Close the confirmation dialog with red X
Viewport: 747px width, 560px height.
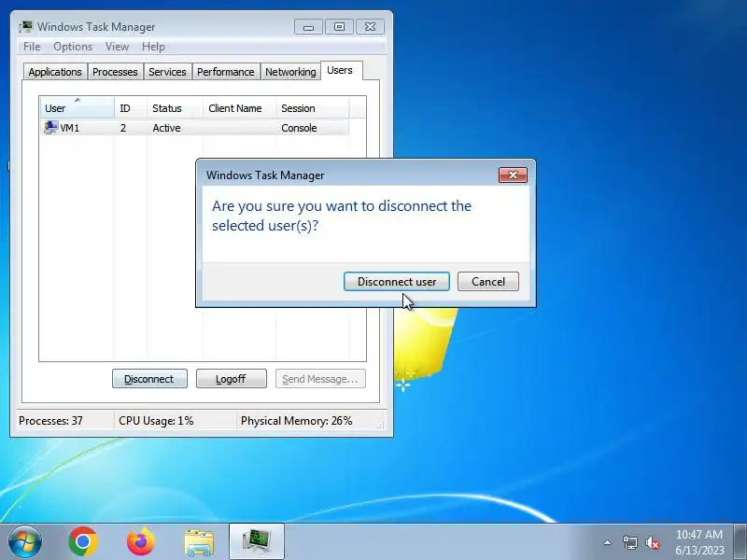[x=513, y=175]
